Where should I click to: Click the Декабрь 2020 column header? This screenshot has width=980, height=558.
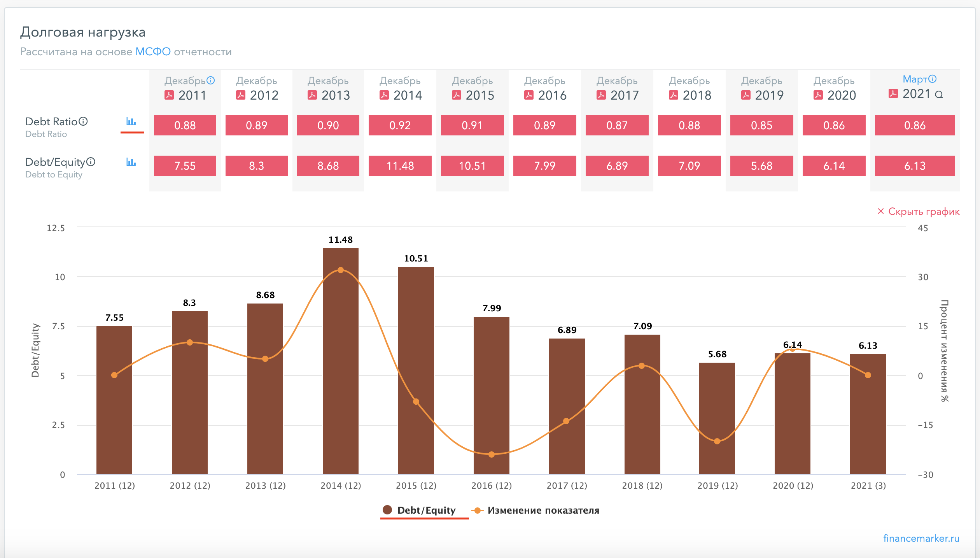834,89
